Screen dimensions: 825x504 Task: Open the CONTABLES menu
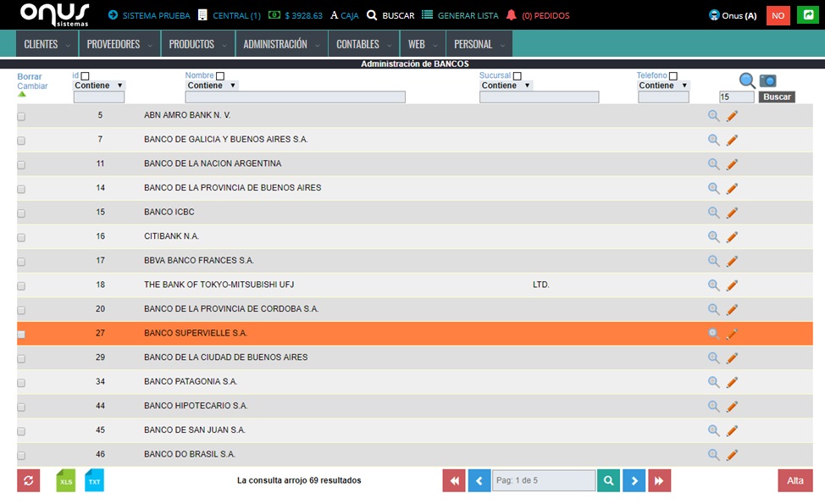pos(364,44)
